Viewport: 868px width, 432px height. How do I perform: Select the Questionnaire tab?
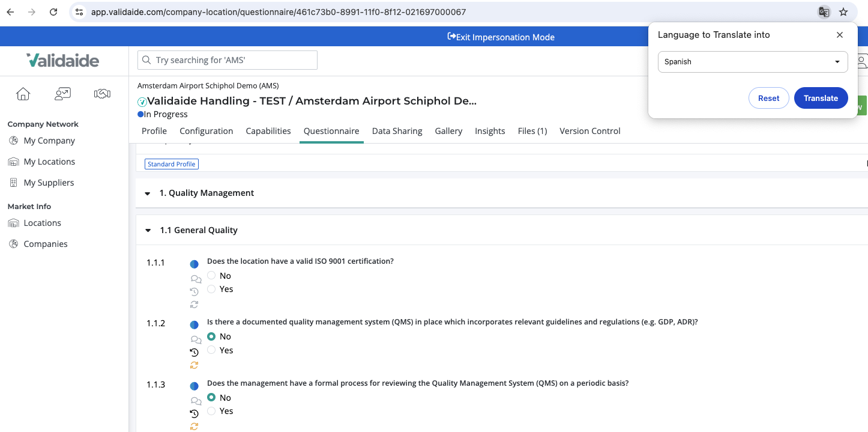click(x=331, y=131)
